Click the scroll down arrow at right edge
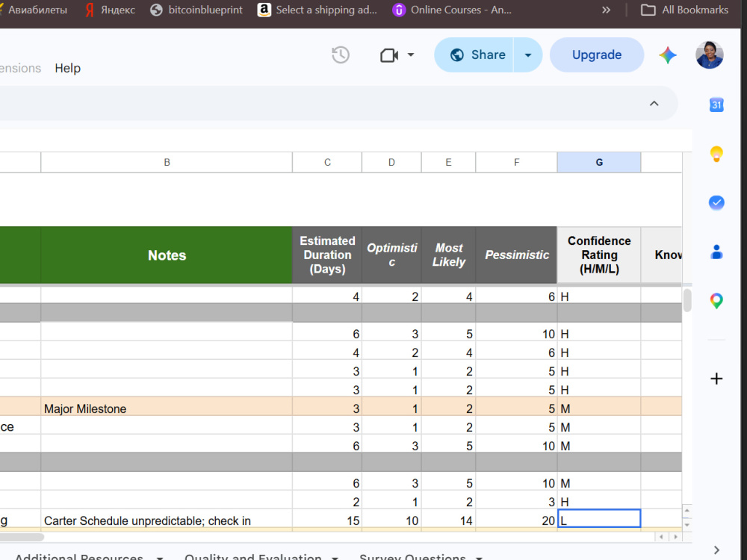 [687, 524]
